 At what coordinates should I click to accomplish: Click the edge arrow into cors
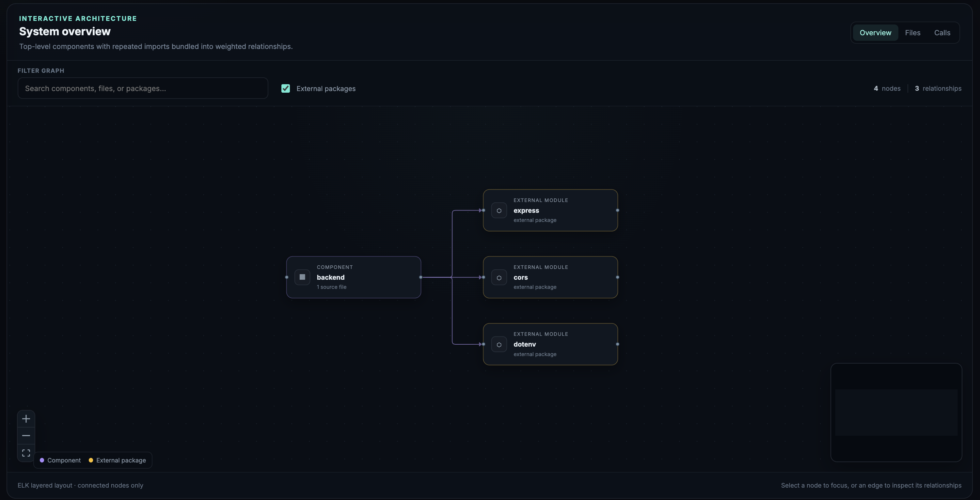(480, 277)
